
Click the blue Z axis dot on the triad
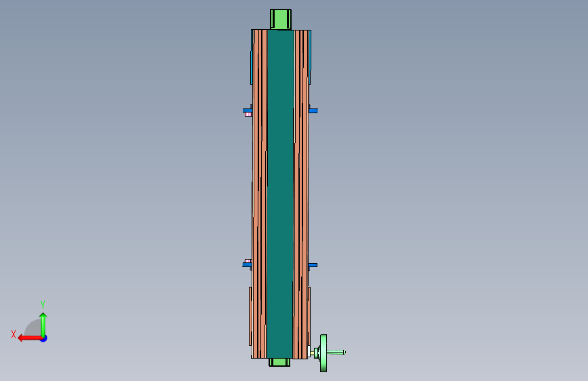(x=44, y=338)
